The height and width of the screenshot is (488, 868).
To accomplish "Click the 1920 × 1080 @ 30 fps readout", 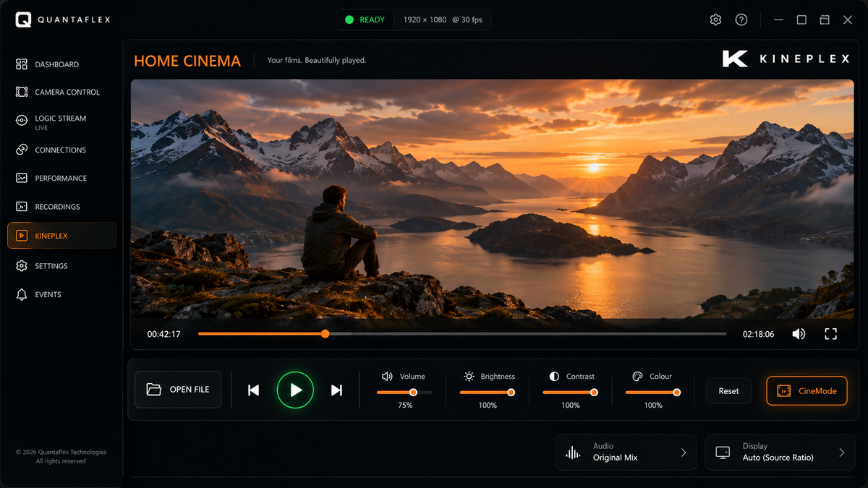I will coord(443,20).
